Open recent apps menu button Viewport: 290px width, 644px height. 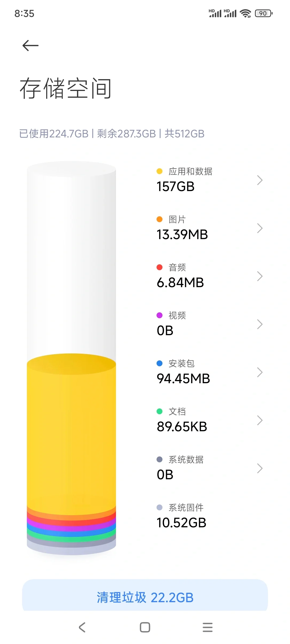point(207,627)
